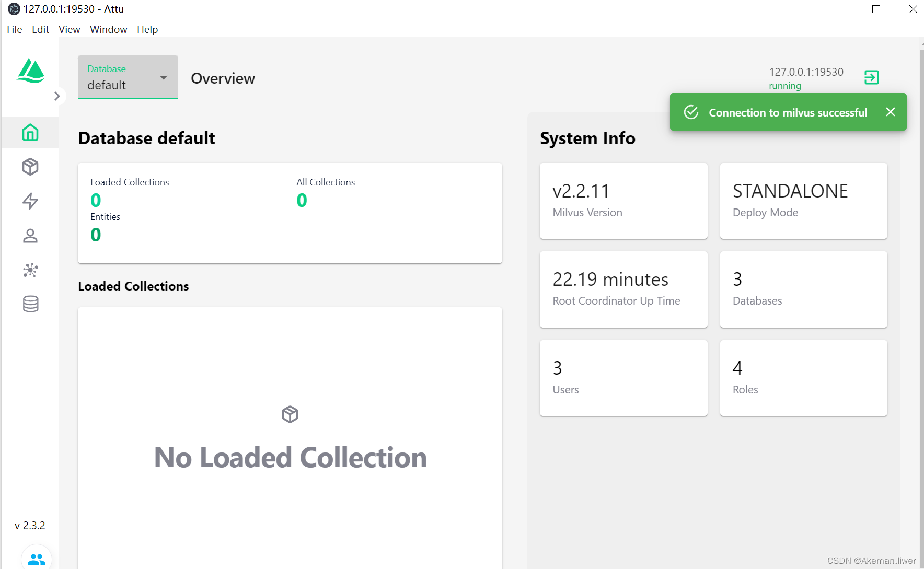Click the 4 Roles card

pos(804,378)
